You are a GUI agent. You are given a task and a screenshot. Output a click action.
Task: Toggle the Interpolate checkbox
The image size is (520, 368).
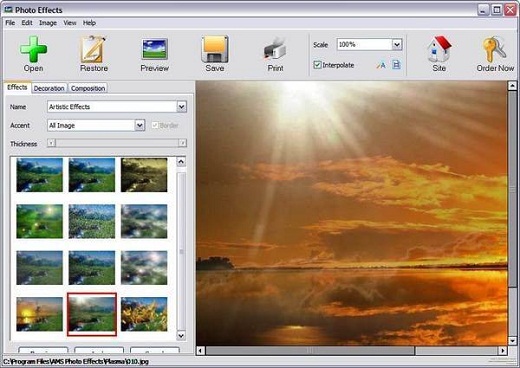[317, 65]
